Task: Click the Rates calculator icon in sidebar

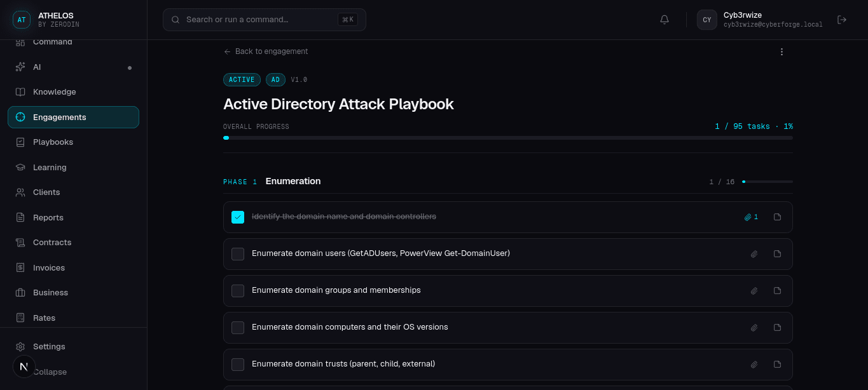Action: coord(20,318)
